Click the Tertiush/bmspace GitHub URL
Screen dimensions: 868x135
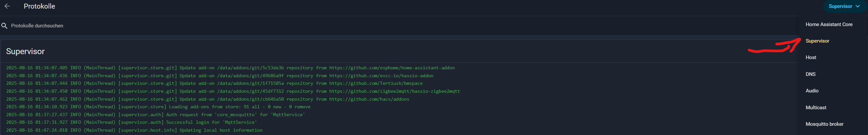coord(376,83)
